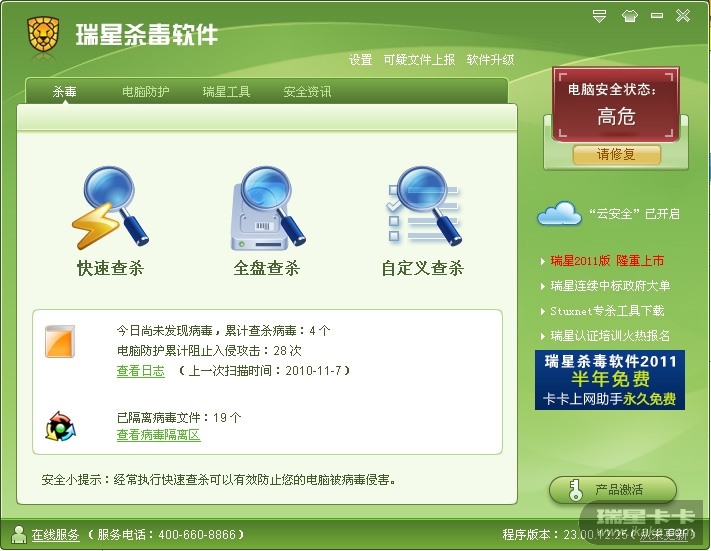Close the Rising antivirus window
711x551 pixels.
point(683,16)
